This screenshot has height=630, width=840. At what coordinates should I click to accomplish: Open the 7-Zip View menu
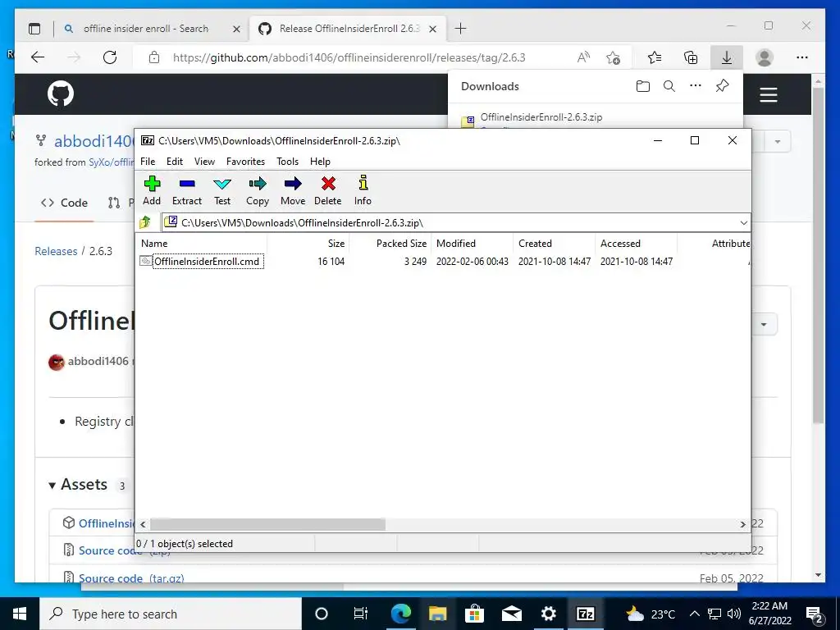pyautogui.click(x=204, y=162)
